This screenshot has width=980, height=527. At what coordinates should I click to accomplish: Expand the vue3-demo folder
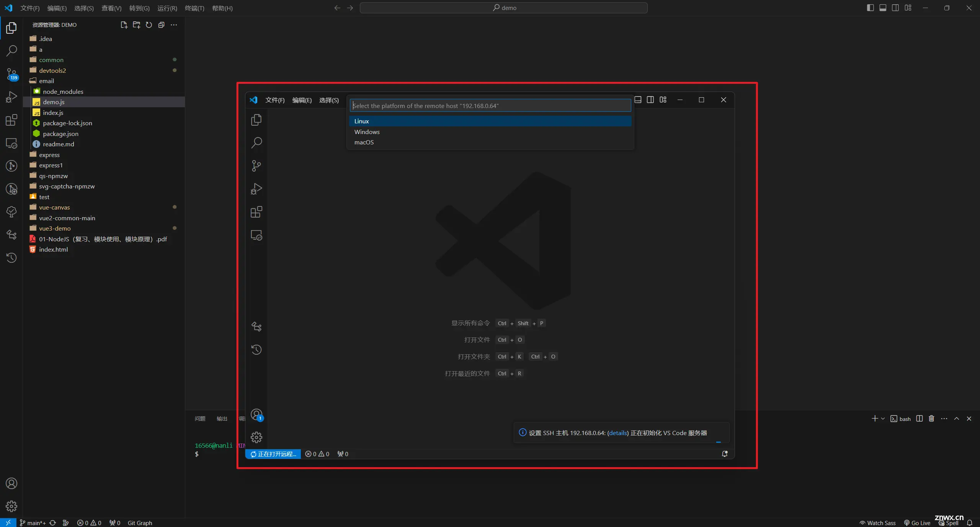coord(103,228)
